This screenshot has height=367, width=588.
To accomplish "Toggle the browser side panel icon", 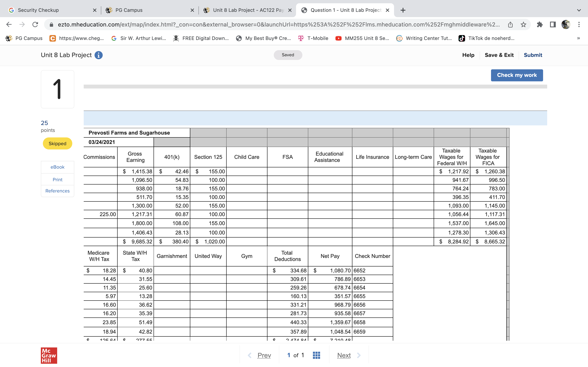I will (553, 24).
